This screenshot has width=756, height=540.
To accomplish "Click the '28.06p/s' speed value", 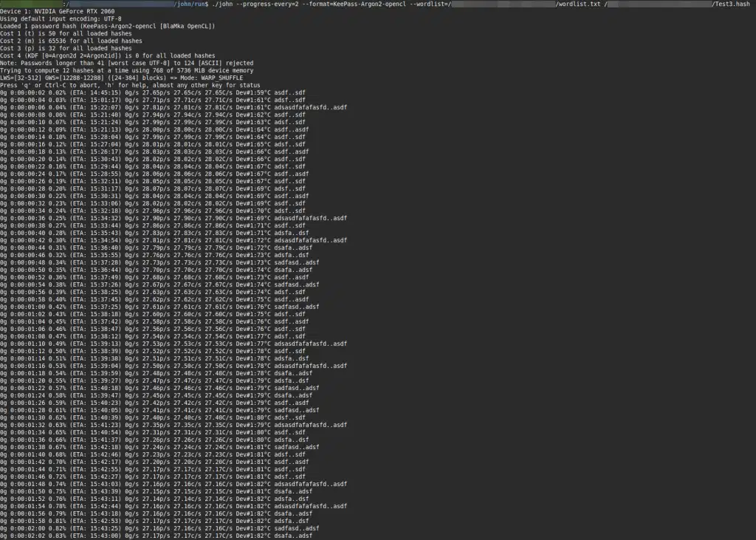I will (x=156, y=174).
